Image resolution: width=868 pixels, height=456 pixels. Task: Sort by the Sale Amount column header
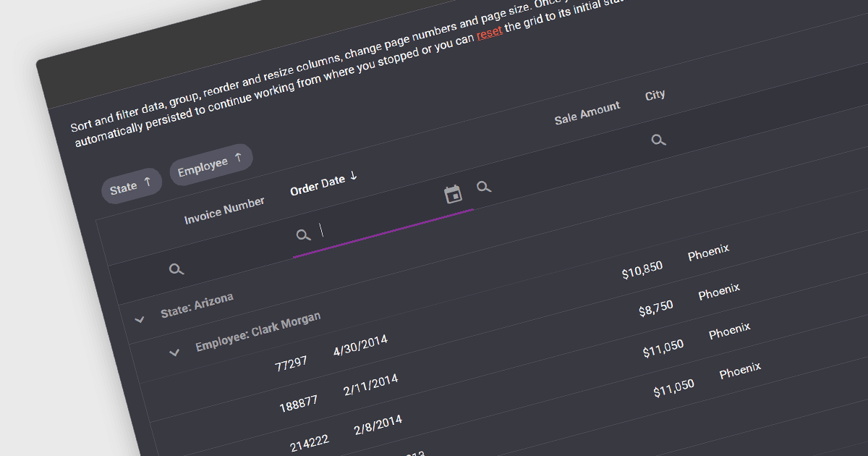587,113
